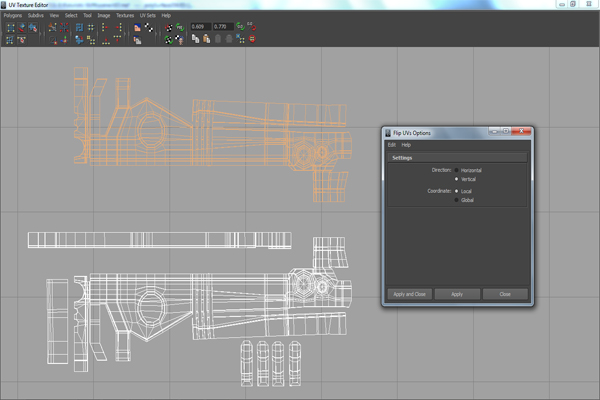Click the yellow-dot column with right red arrow

pyautogui.click(x=105, y=27)
